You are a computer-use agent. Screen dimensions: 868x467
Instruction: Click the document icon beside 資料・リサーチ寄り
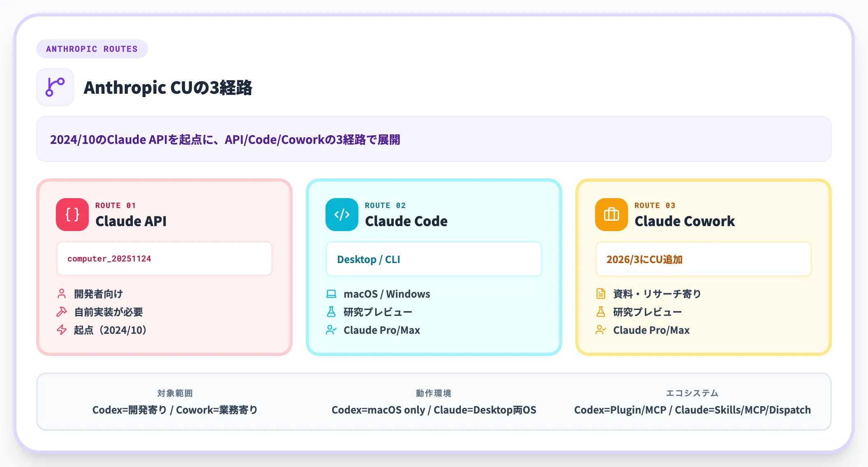(601, 294)
